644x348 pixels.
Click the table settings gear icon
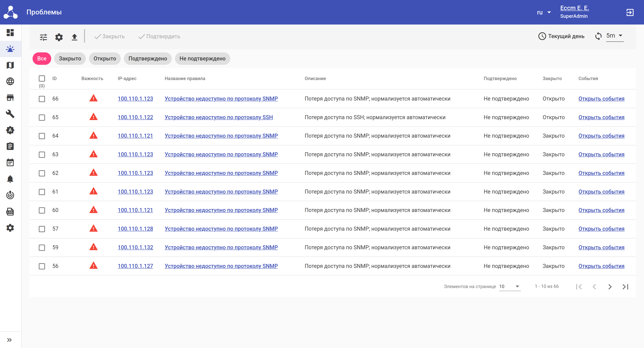coord(59,37)
